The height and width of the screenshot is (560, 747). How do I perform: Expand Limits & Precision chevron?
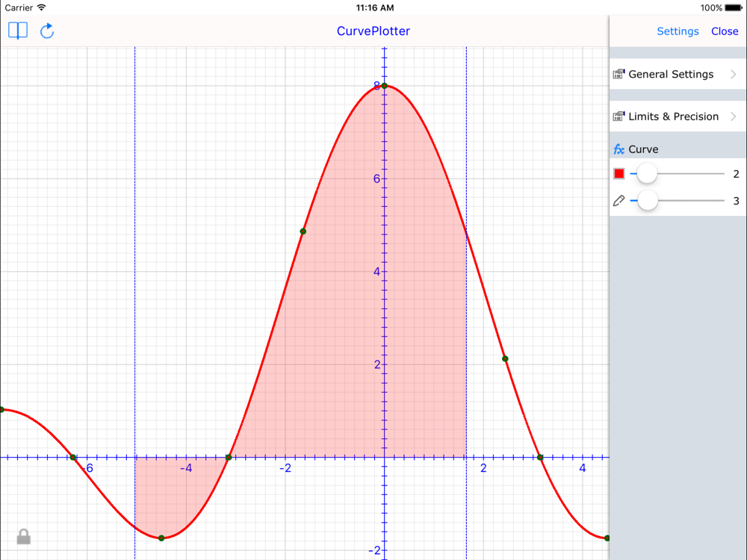point(734,116)
